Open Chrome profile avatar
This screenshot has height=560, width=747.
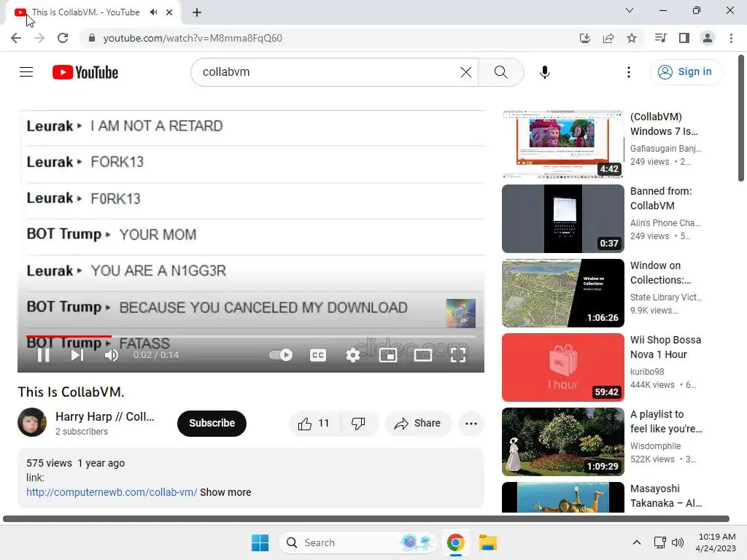(708, 38)
